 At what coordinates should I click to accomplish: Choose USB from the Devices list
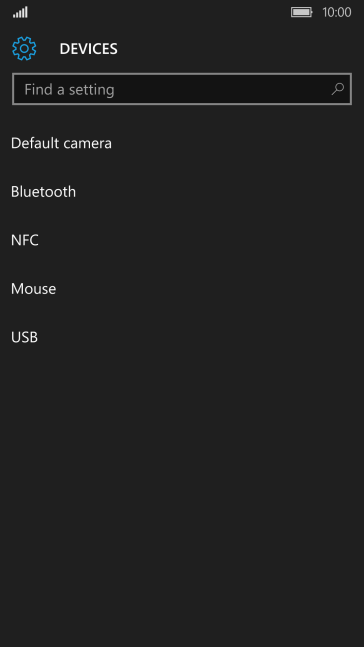182,337
